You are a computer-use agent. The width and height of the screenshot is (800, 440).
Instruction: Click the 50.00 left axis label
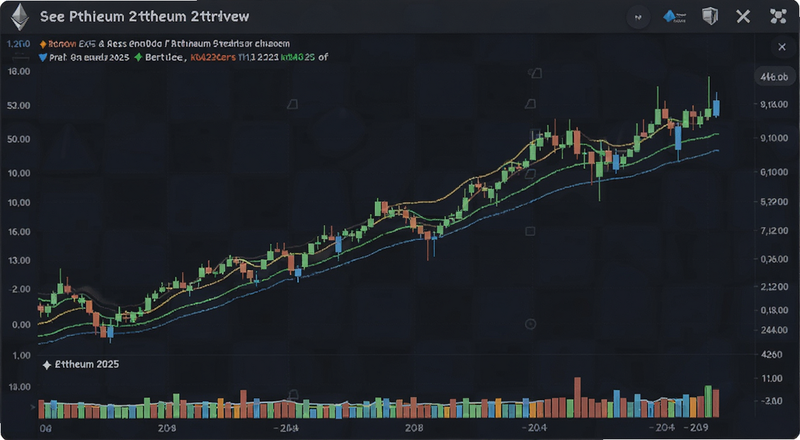coord(19,139)
